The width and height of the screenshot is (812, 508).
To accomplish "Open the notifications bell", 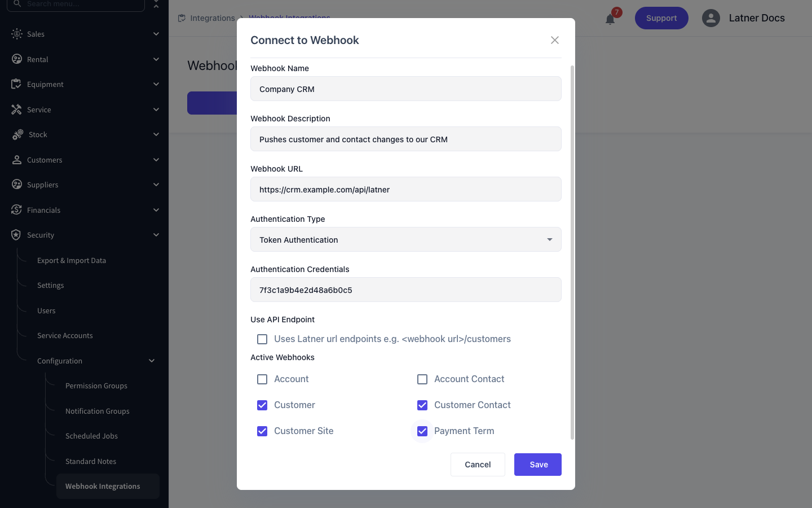I will click(x=610, y=19).
